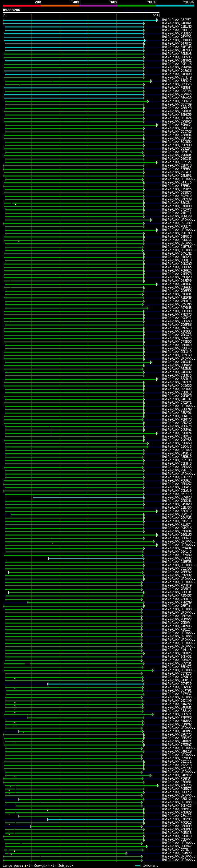Select hit label UniRef100_A3BQX7
197x868 pixels.
pos(177,33)
